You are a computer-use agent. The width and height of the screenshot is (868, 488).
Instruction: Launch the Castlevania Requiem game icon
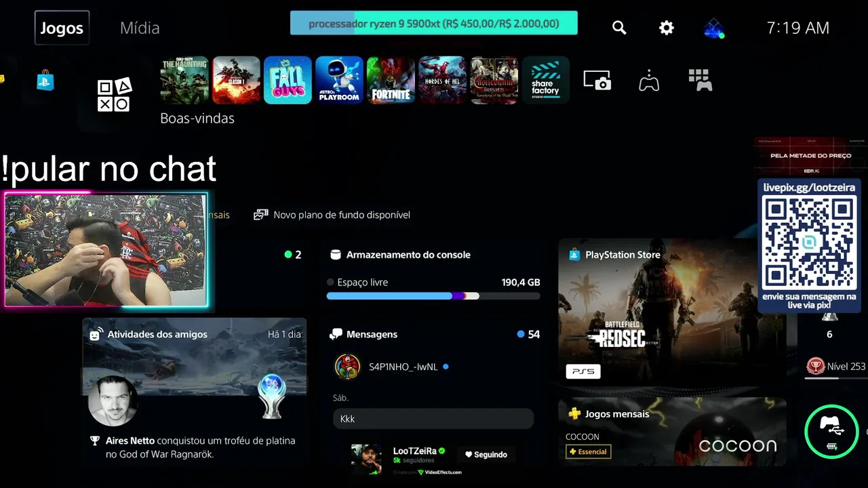[494, 80]
